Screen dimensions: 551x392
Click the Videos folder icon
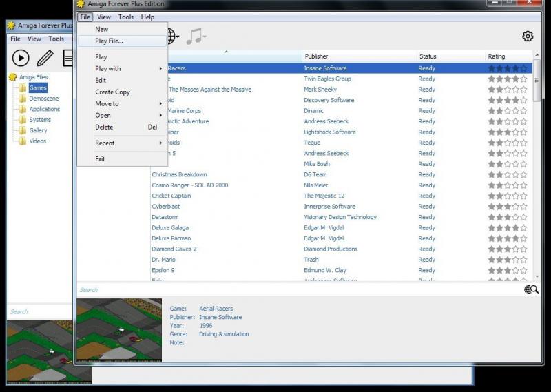tap(23, 141)
